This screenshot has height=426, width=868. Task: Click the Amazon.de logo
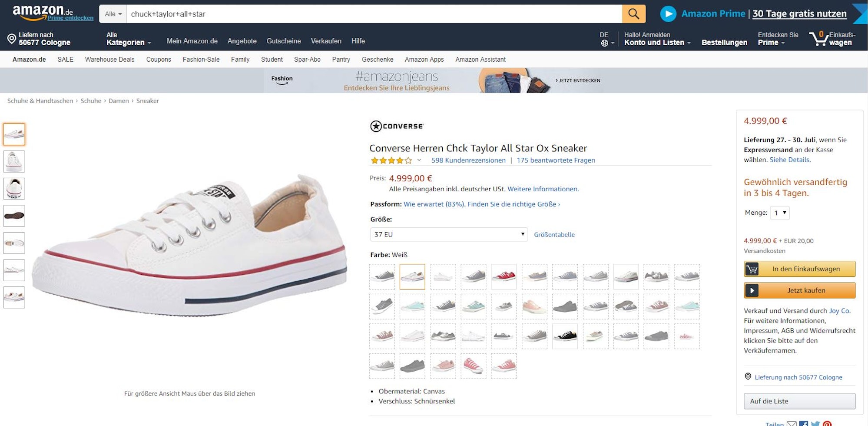[43, 12]
